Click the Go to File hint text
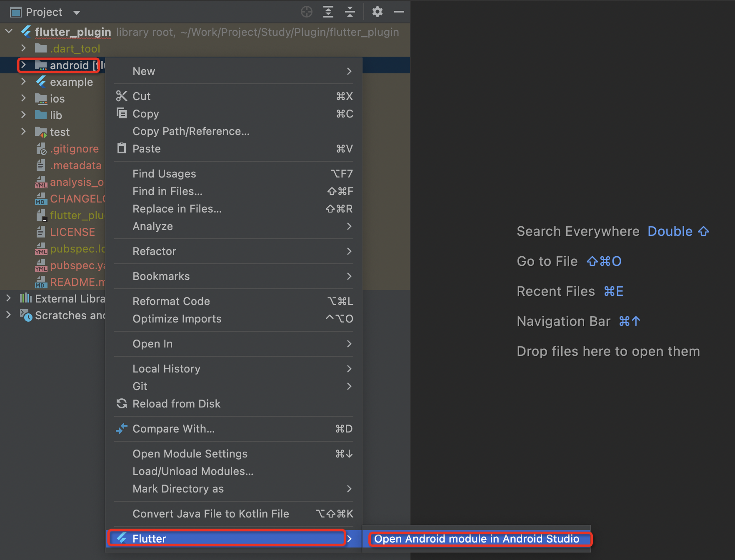Viewport: 735px width, 560px height. coord(547,261)
